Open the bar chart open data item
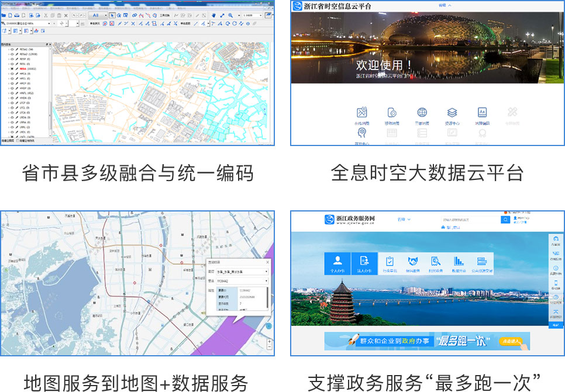 click(459, 264)
